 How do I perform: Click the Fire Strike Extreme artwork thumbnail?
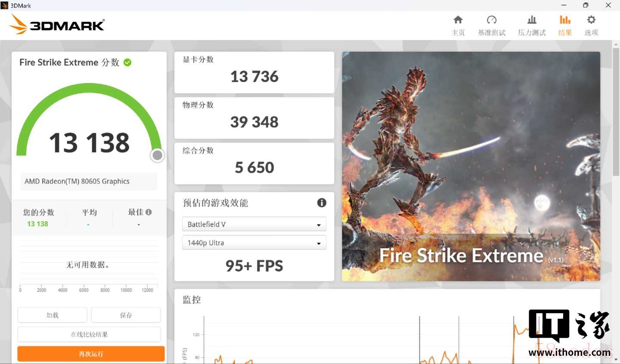[x=471, y=166]
